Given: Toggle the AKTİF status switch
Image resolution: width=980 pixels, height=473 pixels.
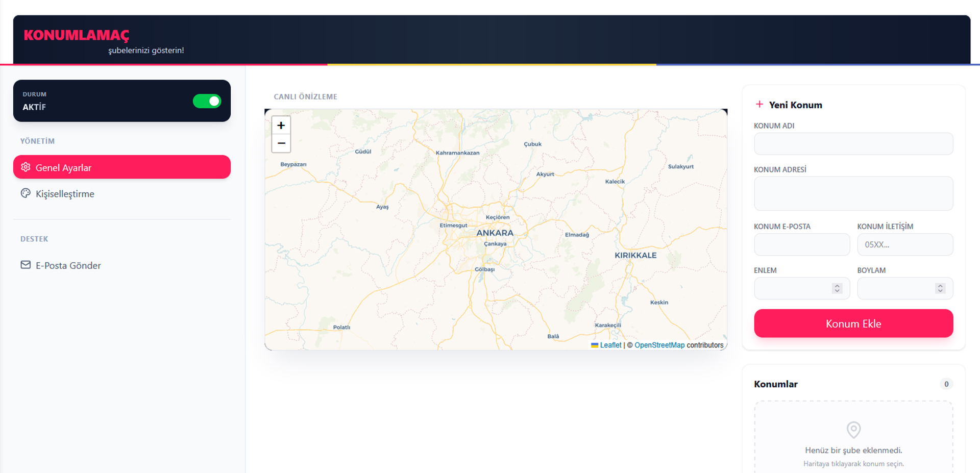Looking at the screenshot, I should click(x=207, y=101).
